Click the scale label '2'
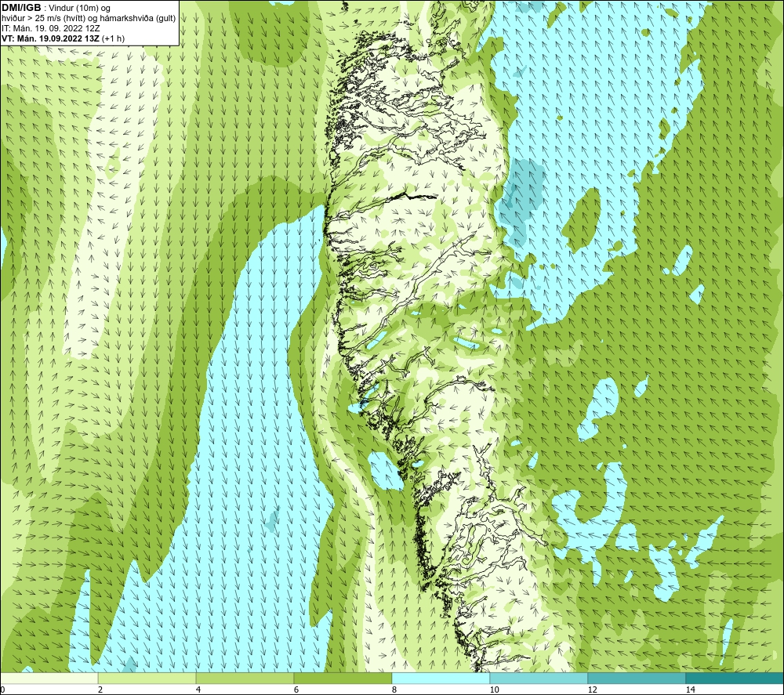This screenshot has width=784, height=695. 100,690
